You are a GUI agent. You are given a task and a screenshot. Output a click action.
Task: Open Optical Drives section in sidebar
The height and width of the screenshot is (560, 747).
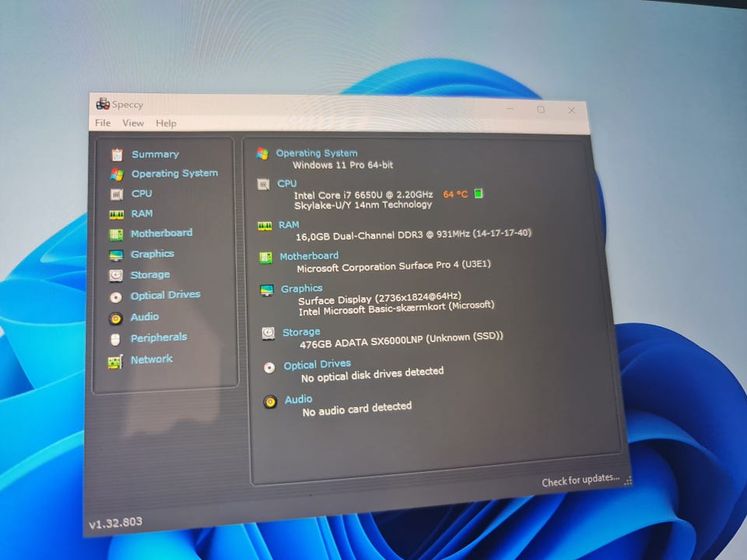pos(165,296)
